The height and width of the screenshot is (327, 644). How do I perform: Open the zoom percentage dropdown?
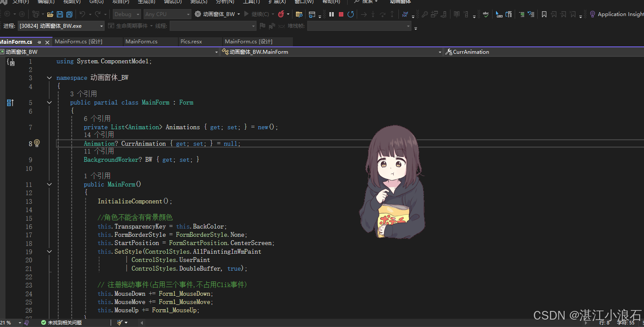tap(20, 323)
